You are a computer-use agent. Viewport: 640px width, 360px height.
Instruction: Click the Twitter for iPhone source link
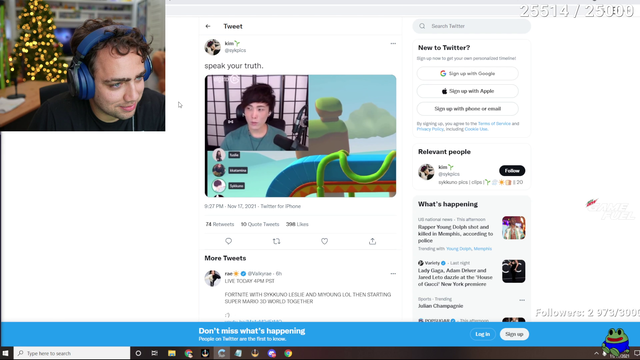pos(280,206)
